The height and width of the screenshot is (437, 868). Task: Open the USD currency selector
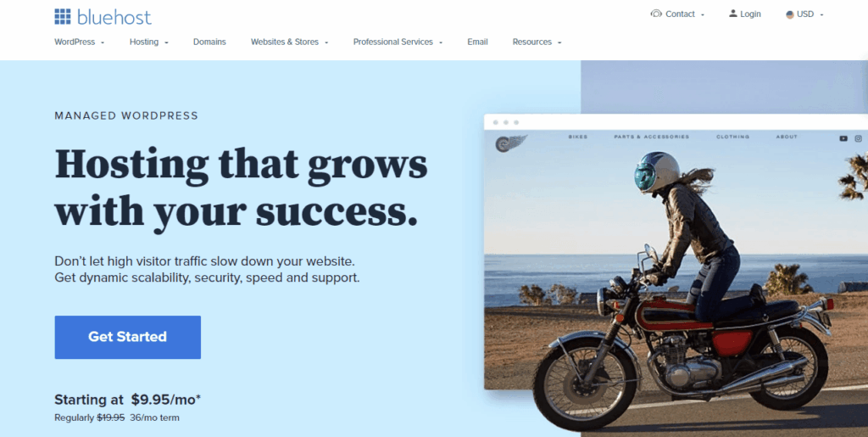click(805, 14)
